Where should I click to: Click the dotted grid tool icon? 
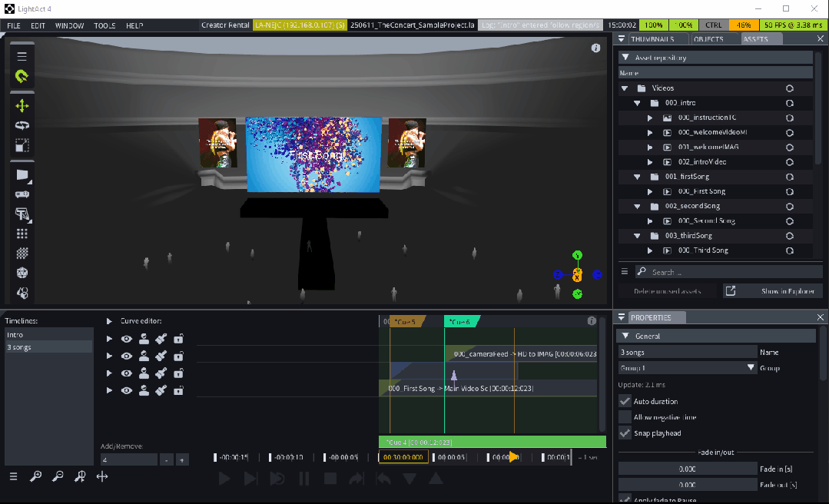[22, 234]
